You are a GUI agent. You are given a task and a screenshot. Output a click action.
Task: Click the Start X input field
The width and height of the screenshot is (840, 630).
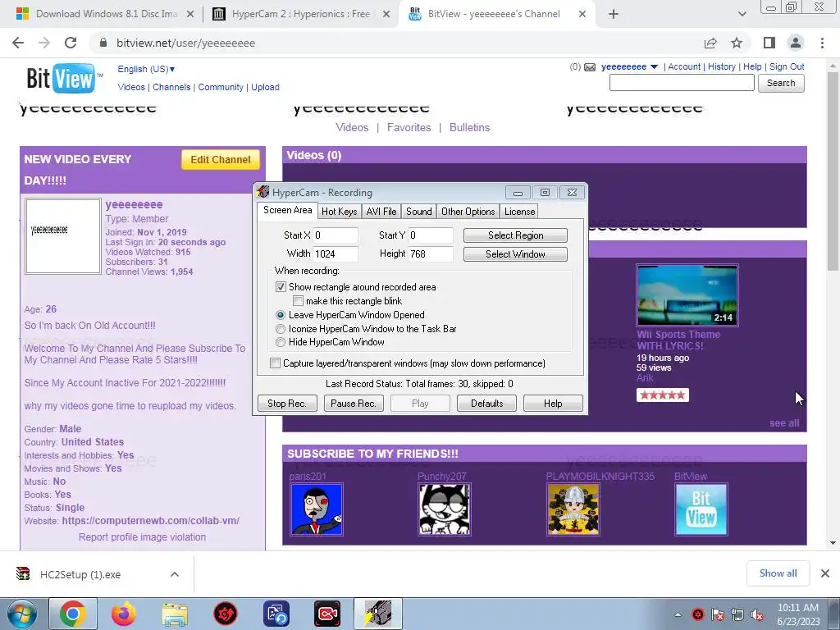[x=336, y=235]
